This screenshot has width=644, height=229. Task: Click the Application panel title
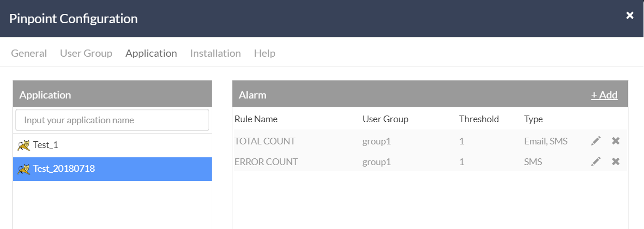(x=45, y=95)
